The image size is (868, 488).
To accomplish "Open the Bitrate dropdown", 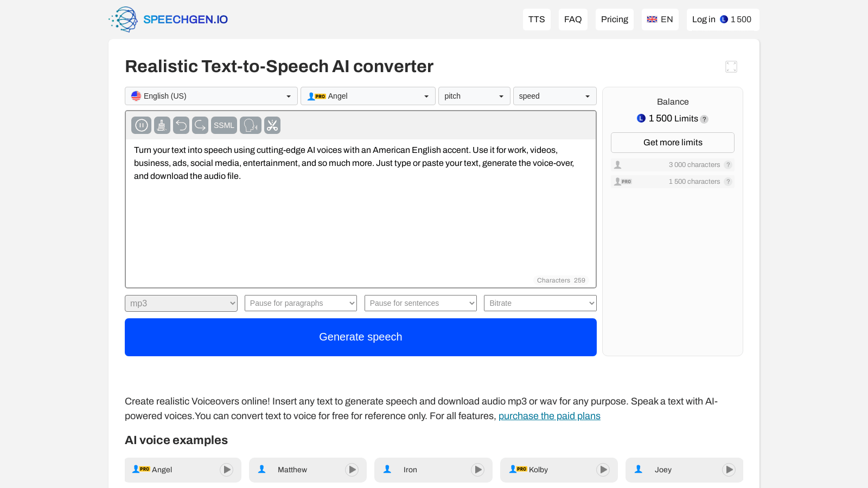I will tap(540, 303).
